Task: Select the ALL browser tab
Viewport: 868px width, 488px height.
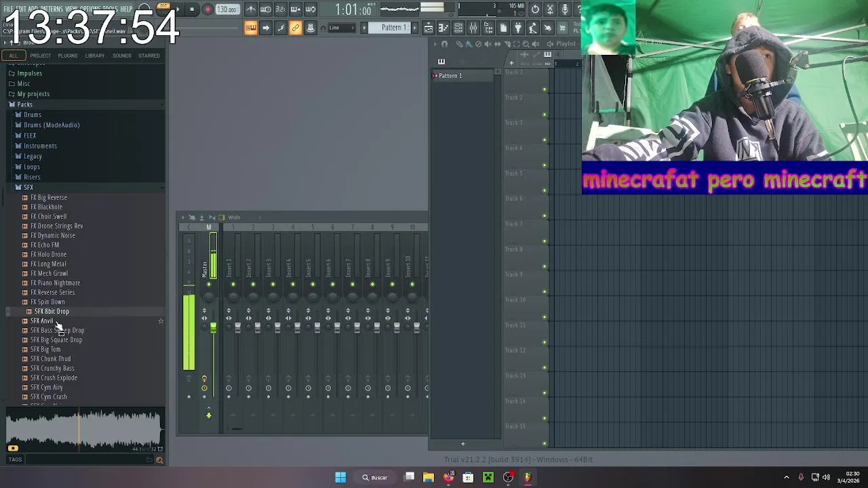Action: pos(14,56)
